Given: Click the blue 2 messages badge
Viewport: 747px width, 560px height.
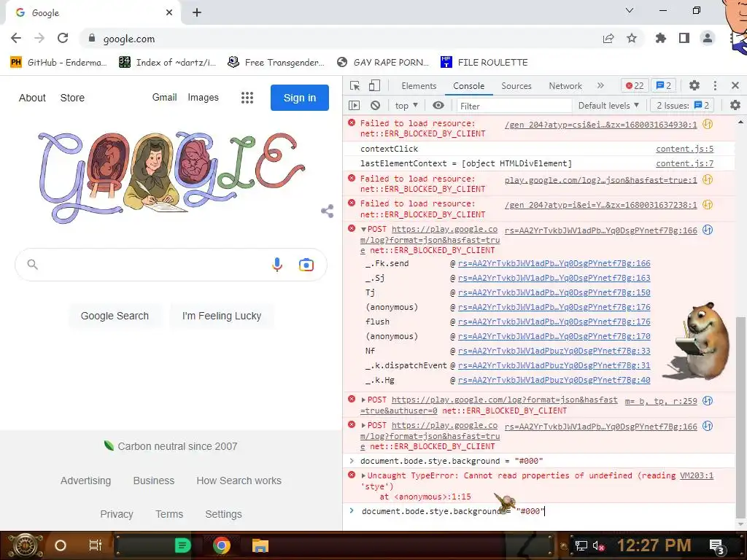Looking at the screenshot, I should click(664, 86).
